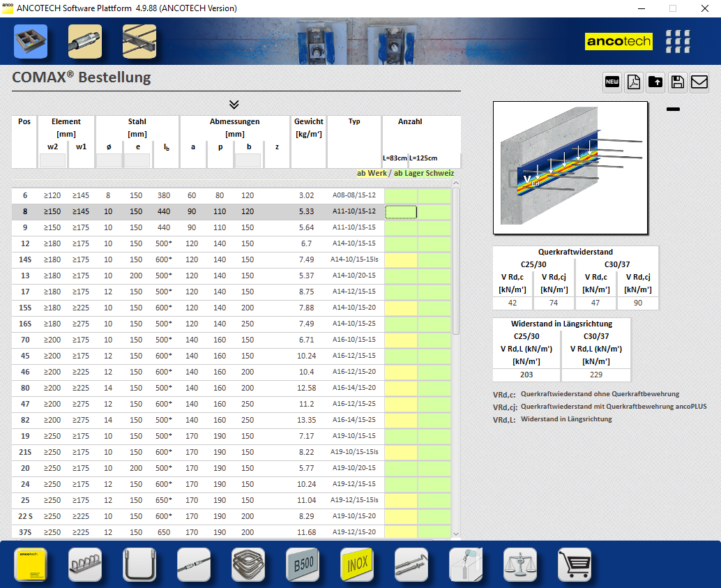Click yellow L=83cm cell for position 14S
Viewport: 721px width, 588px height.
[x=400, y=260]
